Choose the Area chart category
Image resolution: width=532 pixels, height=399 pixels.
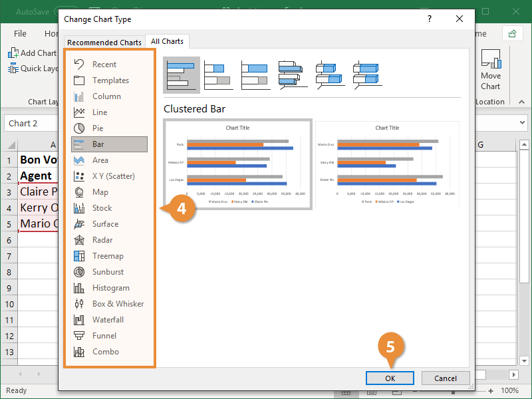pyautogui.click(x=109, y=160)
